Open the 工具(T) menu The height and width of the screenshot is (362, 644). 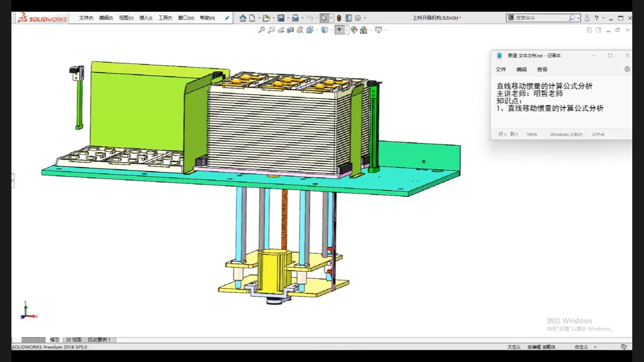(165, 18)
